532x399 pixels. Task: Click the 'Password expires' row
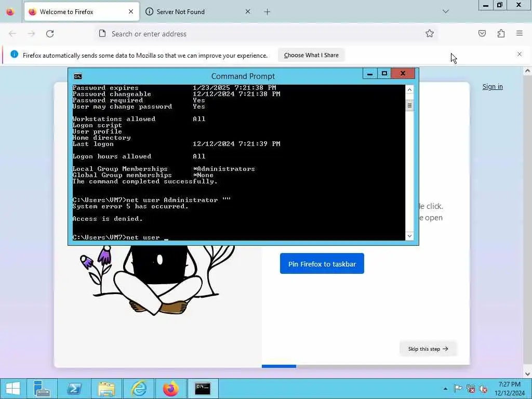pos(175,88)
